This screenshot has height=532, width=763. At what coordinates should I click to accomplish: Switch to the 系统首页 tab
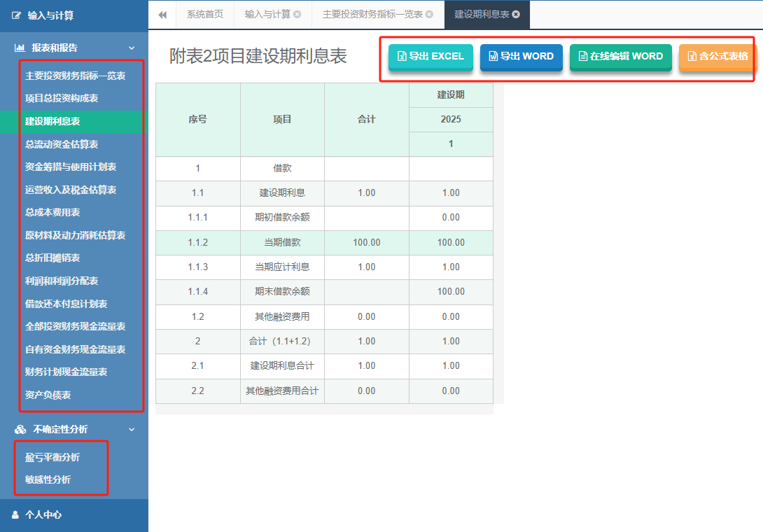[204, 14]
